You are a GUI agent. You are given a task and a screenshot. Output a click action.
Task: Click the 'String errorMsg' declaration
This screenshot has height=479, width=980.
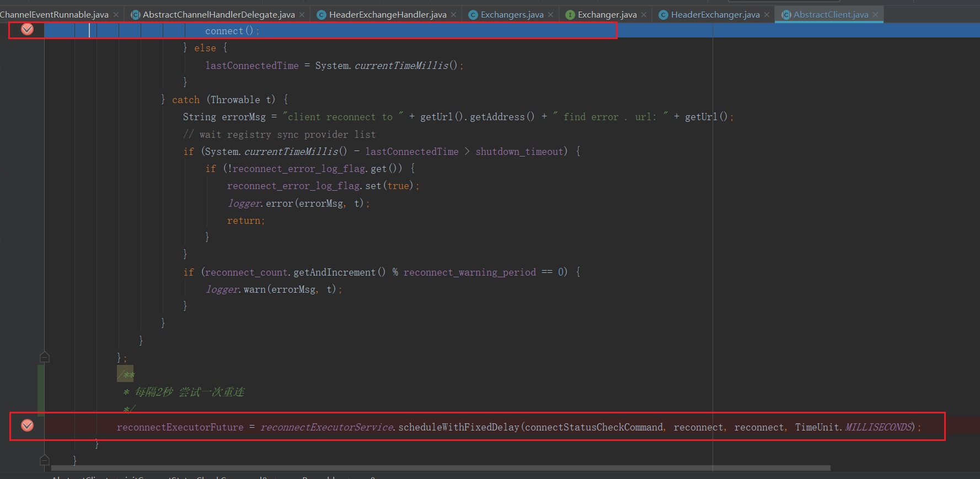[x=224, y=117]
